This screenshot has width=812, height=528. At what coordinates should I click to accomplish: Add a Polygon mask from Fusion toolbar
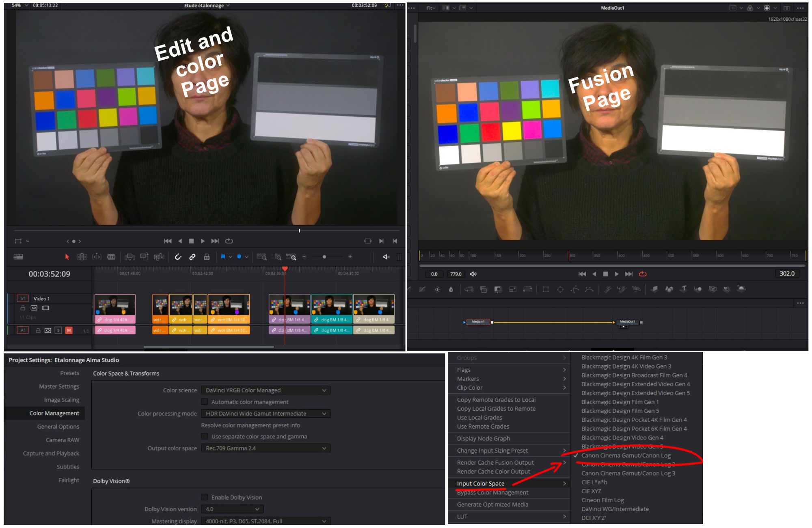575,289
